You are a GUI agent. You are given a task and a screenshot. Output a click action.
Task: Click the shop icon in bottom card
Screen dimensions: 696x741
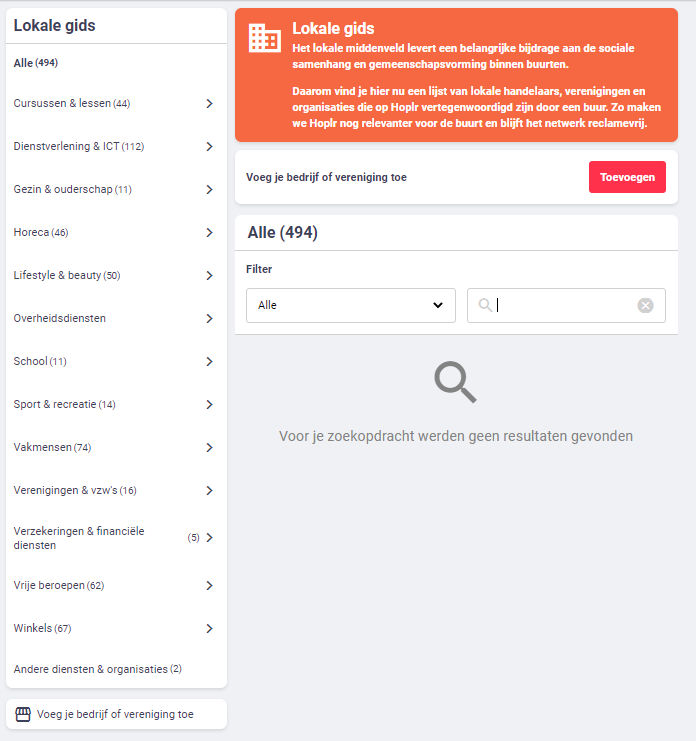click(x=23, y=714)
